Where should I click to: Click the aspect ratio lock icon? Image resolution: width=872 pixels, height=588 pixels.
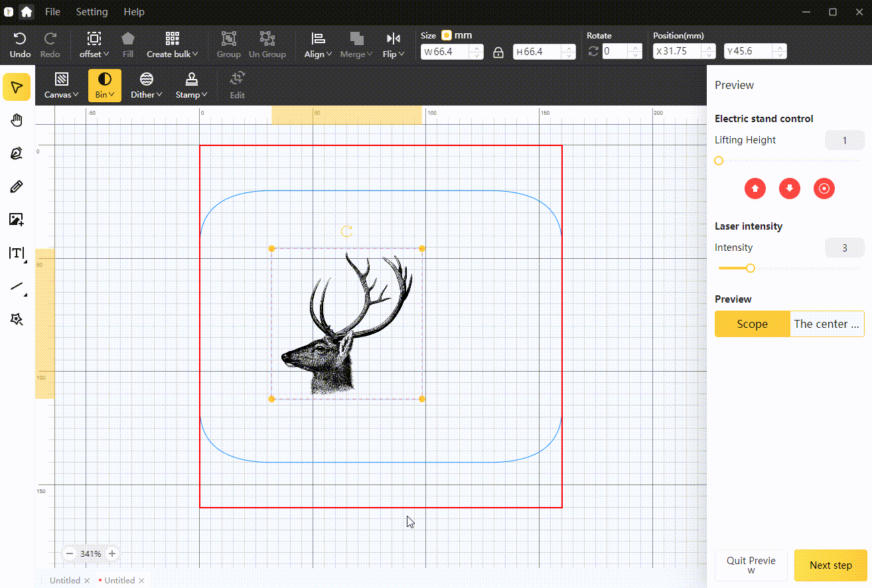pyautogui.click(x=498, y=52)
